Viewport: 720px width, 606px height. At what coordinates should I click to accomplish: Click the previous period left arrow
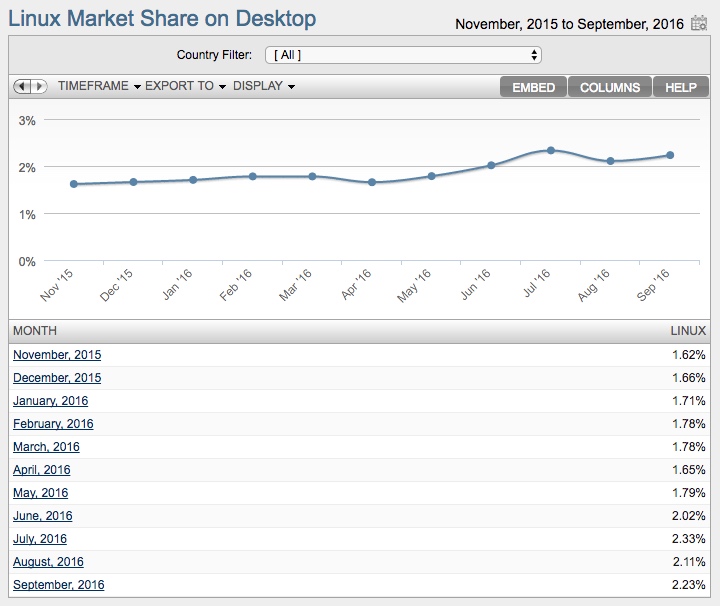pos(22,87)
